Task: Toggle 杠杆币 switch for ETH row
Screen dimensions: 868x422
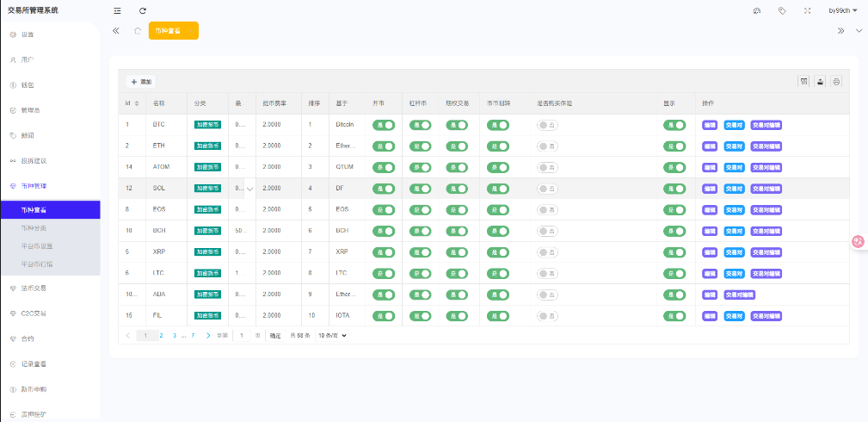Action: pos(420,146)
